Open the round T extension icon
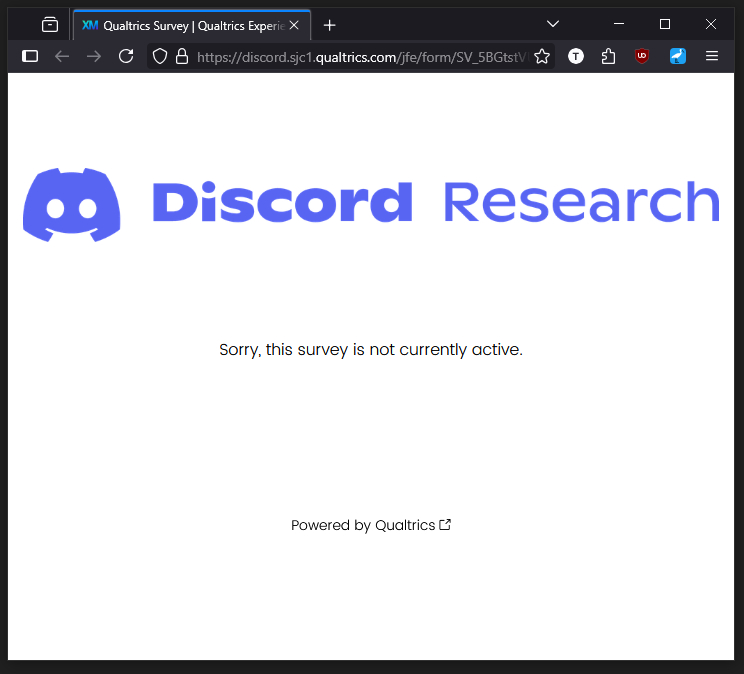 (x=576, y=56)
